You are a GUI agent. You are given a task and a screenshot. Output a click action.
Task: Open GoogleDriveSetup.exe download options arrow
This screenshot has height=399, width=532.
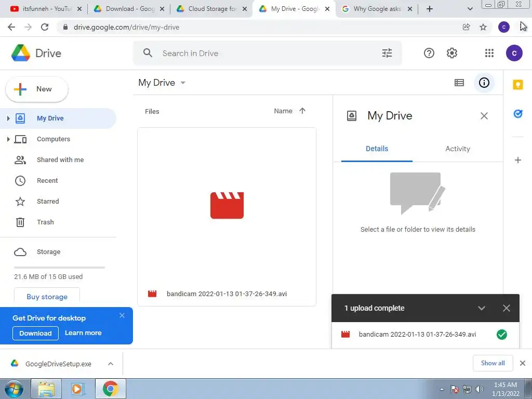[111, 364]
